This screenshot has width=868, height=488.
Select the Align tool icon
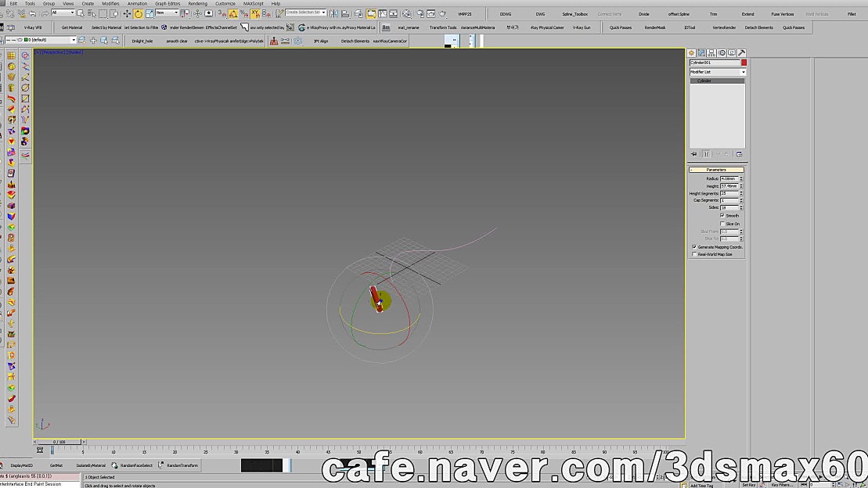(x=345, y=14)
